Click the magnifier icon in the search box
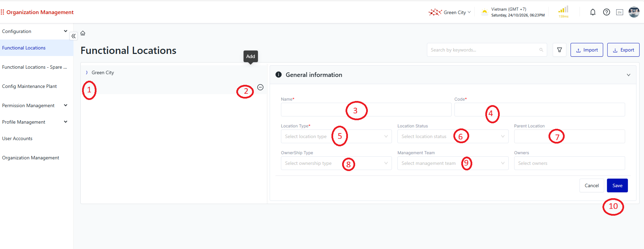644x249 pixels. (x=541, y=50)
